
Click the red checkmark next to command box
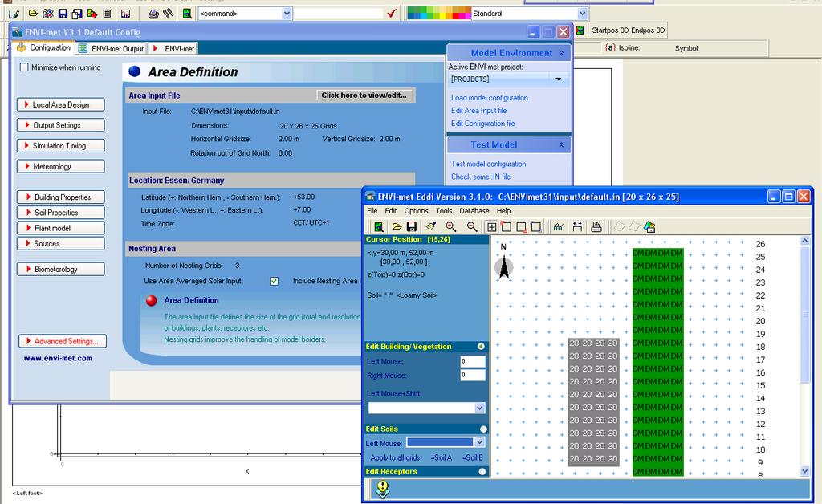point(392,13)
